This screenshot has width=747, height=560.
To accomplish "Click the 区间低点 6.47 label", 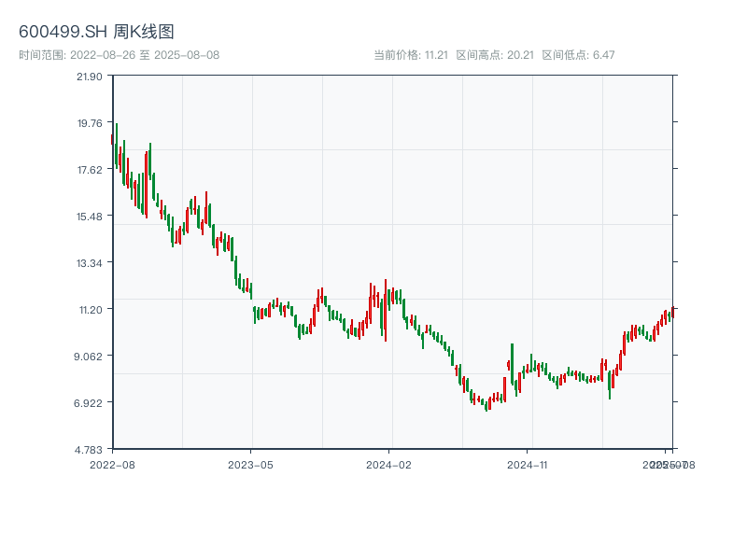I will click(x=578, y=55).
